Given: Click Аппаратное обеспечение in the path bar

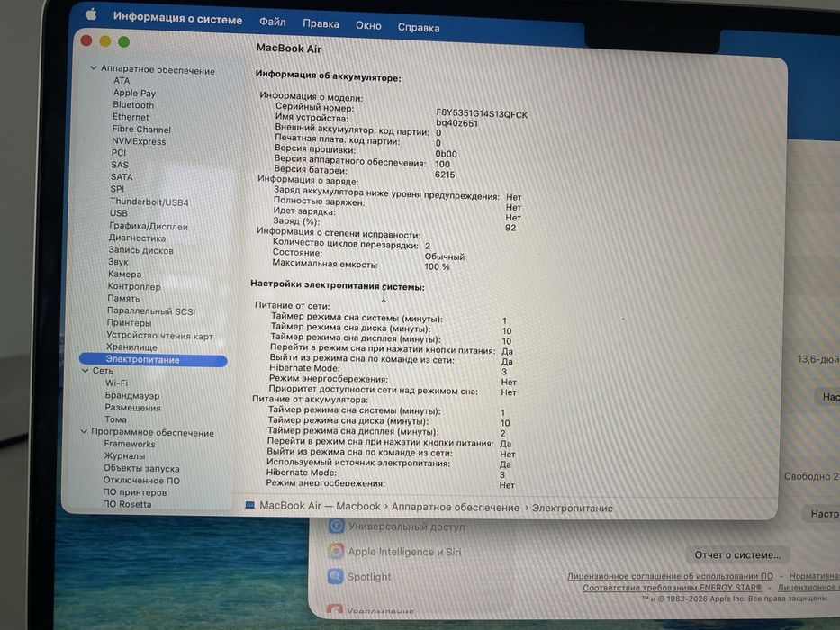Looking at the screenshot, I should click(456, 508).
